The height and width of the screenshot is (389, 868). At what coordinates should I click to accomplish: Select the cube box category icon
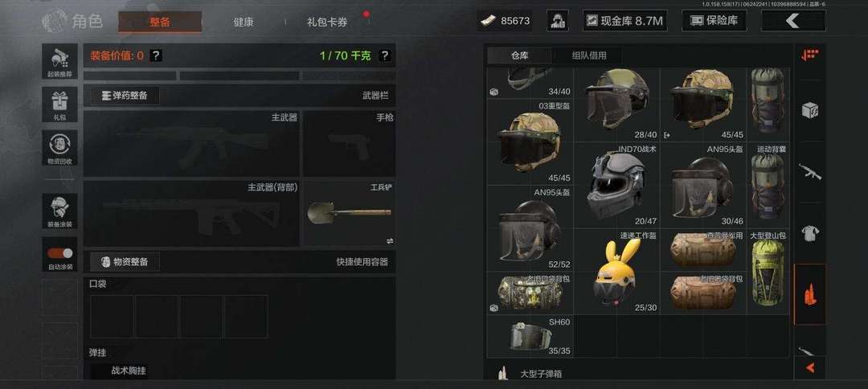point(810,110)
